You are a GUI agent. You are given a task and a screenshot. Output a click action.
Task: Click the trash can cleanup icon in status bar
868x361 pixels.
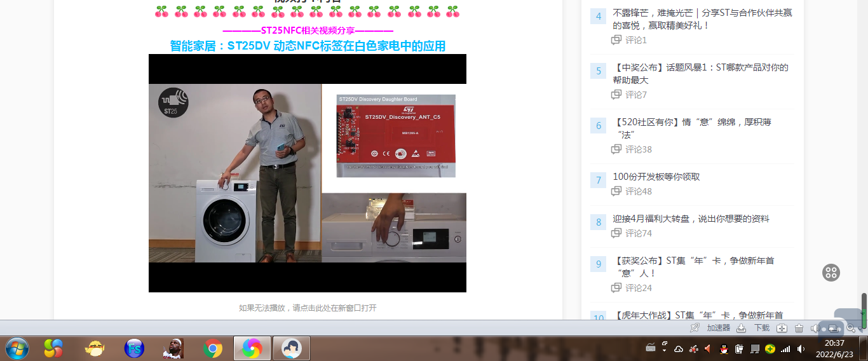tap(799, 328)
